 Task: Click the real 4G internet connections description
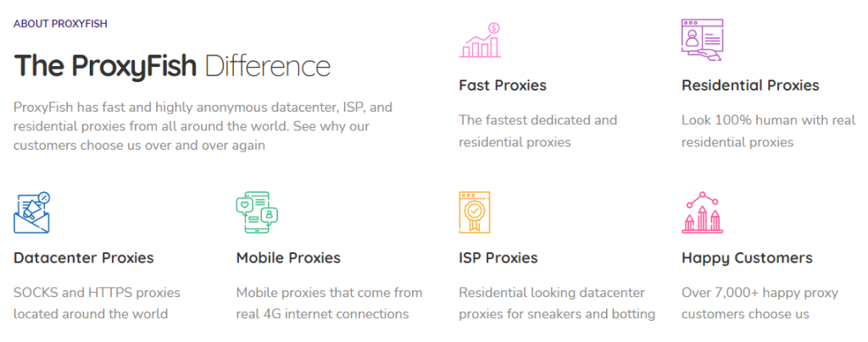329,303
